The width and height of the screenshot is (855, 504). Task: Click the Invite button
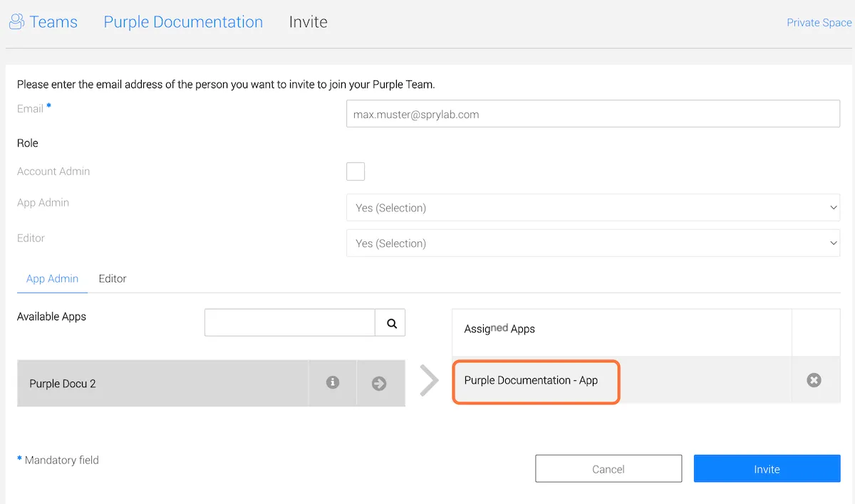(x=767, y=469)
